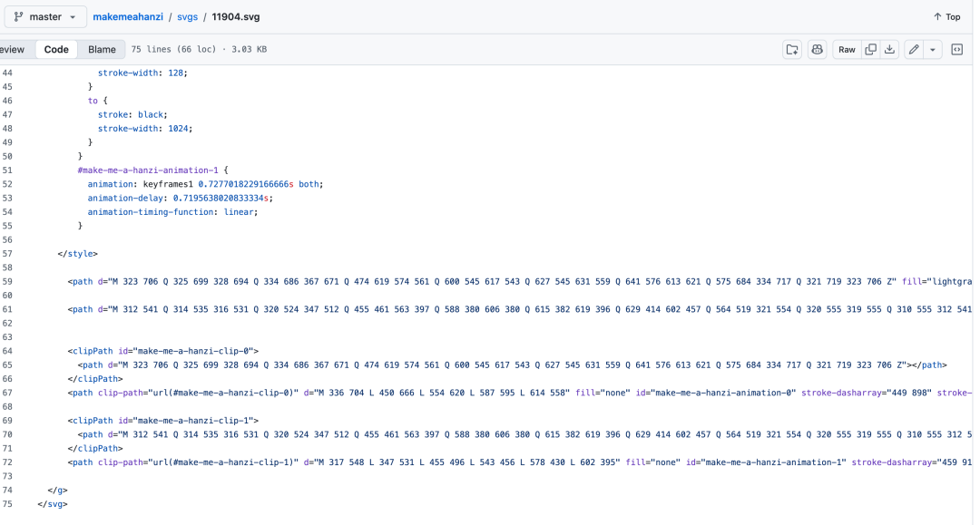Image resolution: width=980 pixels, height=525 pixels.
Task: Select line number 75
Action: 7,504
